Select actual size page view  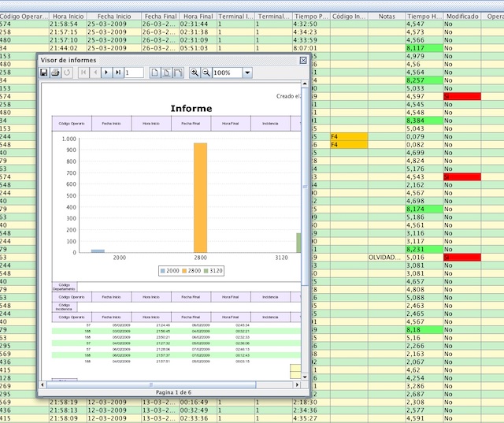pyautogui.click(x=155, y=72)
